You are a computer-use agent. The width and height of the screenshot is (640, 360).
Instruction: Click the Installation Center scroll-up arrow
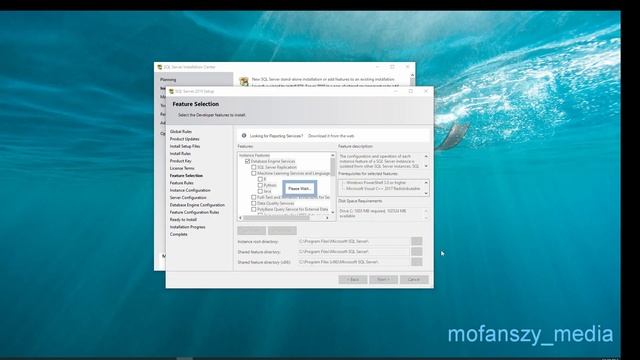point(412,76)
